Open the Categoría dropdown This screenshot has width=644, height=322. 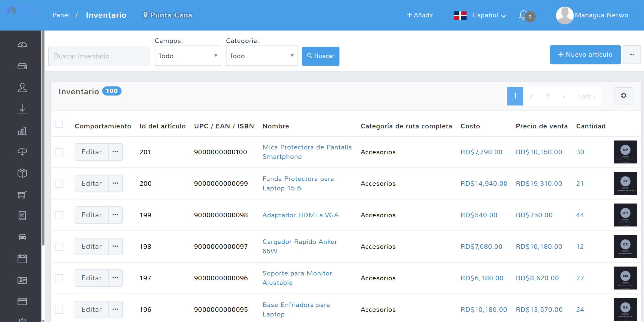(261, 56)
